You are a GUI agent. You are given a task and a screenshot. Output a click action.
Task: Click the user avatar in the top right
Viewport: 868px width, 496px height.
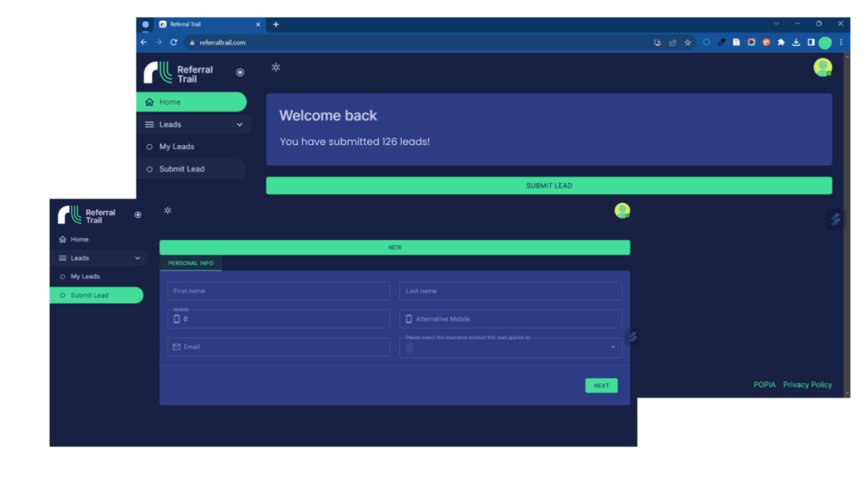pyautogui.click(x=823, y=67)
